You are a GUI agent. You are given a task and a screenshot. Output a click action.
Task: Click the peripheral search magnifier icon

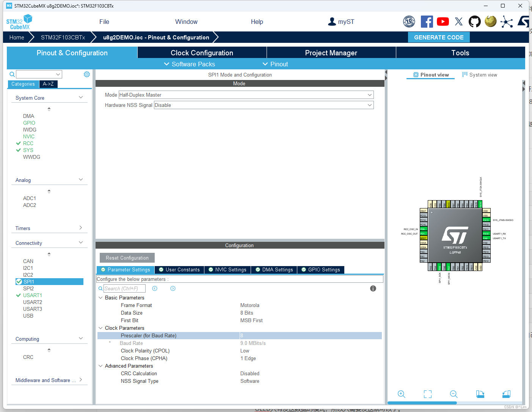12,74
